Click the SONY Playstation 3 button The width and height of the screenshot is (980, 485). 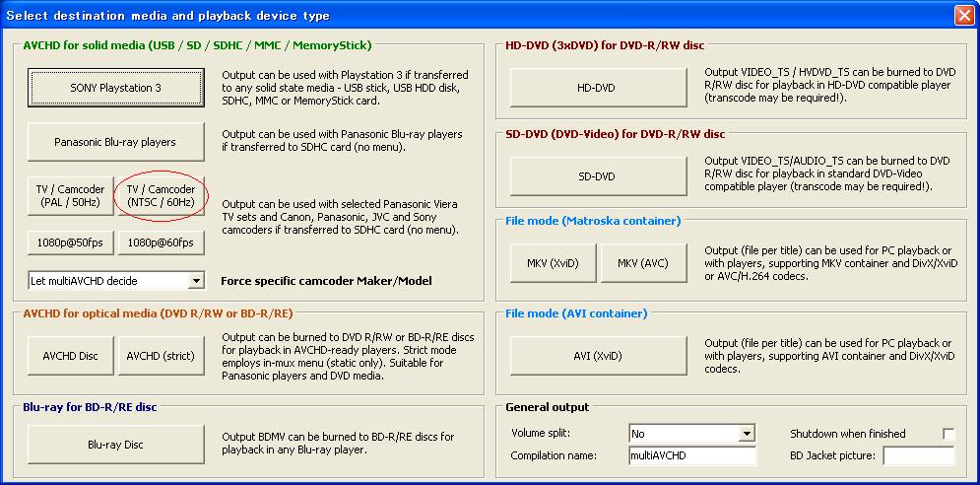pyautogui.click(x=116, y=88)
